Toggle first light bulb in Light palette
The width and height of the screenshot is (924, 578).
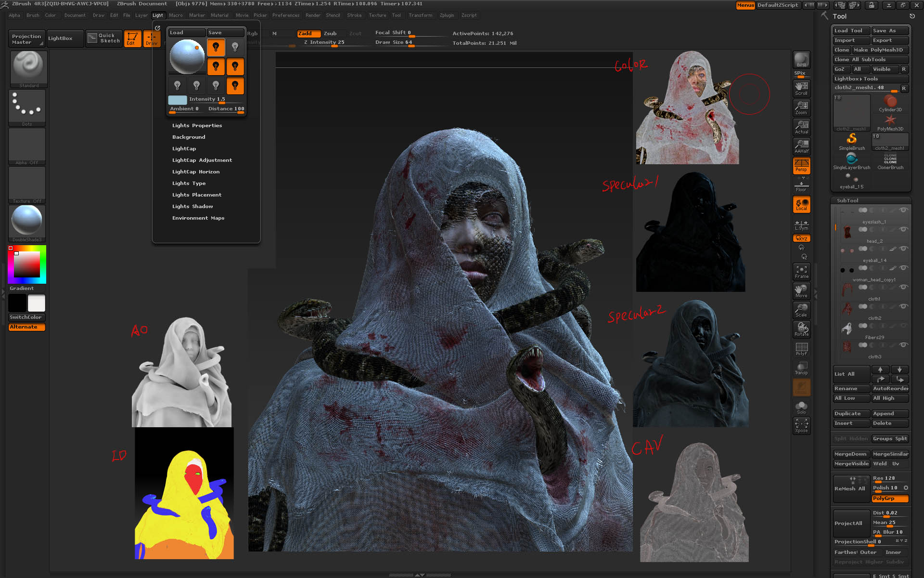pos(216,47)
